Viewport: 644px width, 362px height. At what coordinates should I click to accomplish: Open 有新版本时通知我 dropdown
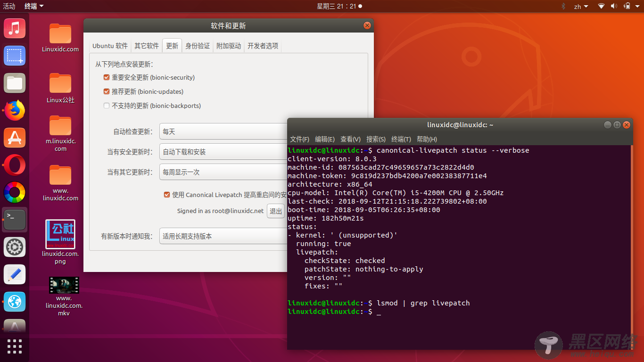point(223,236)
